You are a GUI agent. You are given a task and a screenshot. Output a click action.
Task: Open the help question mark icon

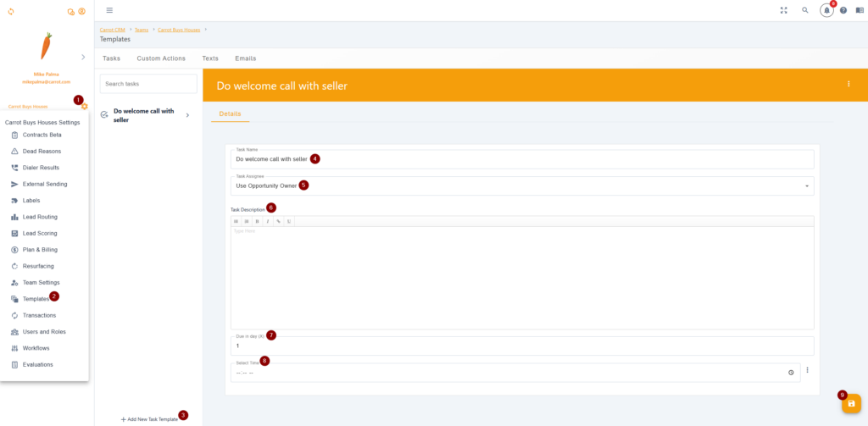pyautogui.click(x=843, y=10)
